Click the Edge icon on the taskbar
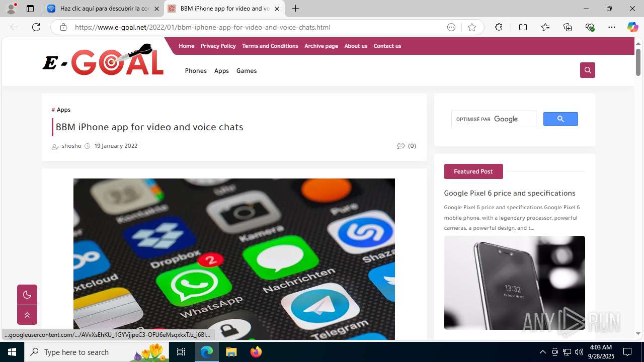 pyautogui.click(x=207, y=352)
